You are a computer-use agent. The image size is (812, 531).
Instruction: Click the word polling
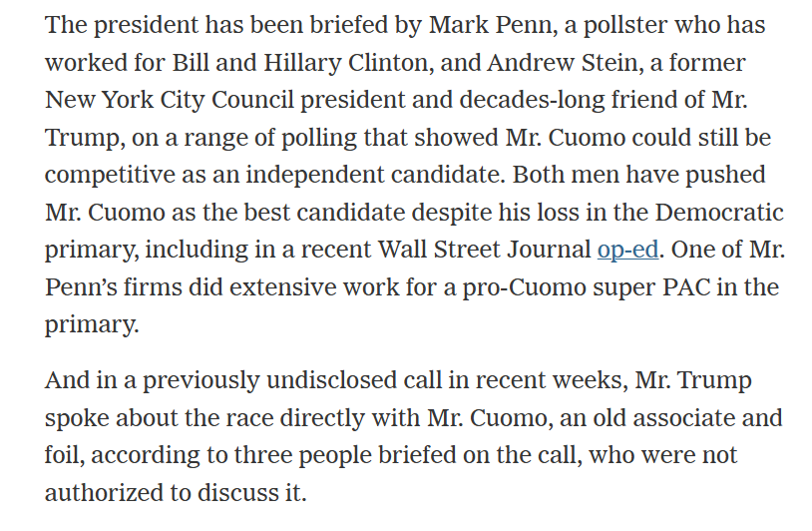(319, 139)
